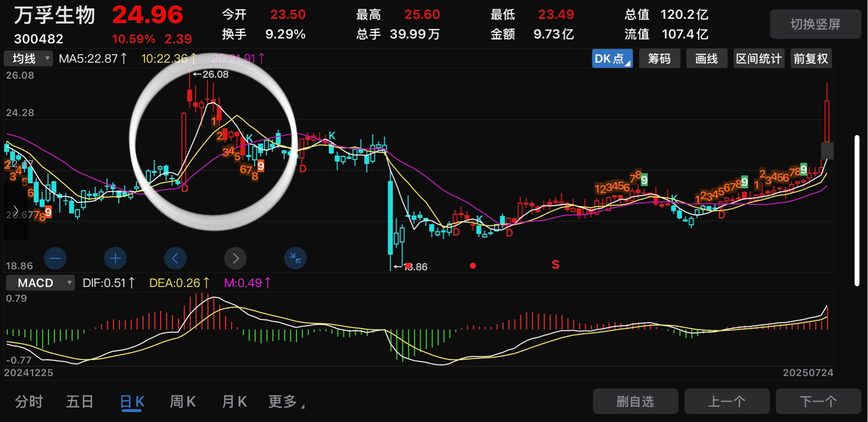This screenshot has width=868, height=422.
Task: Open the 均线 indicator dropdown
Action: tap(29, 58)
